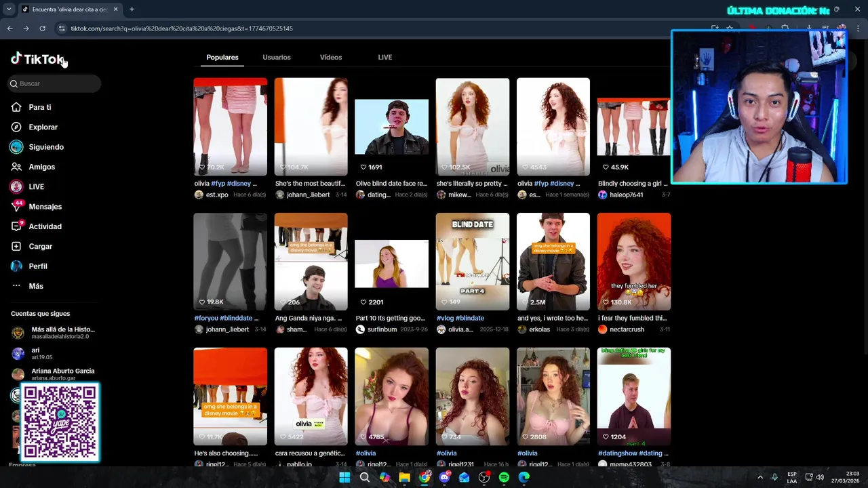Open video 'Part 10 Its getting goo...'
The image size is (868, 488).
pos(391,262)
